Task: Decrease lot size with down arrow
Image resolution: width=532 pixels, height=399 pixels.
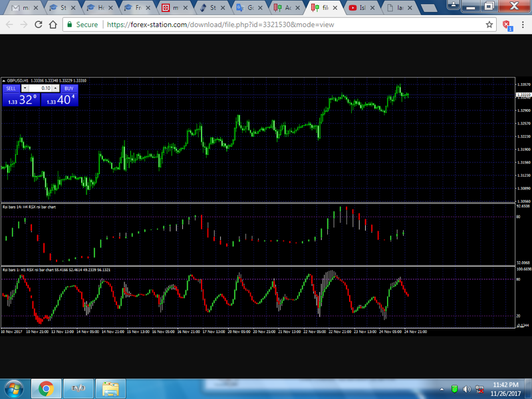Action: coord(25,88)
